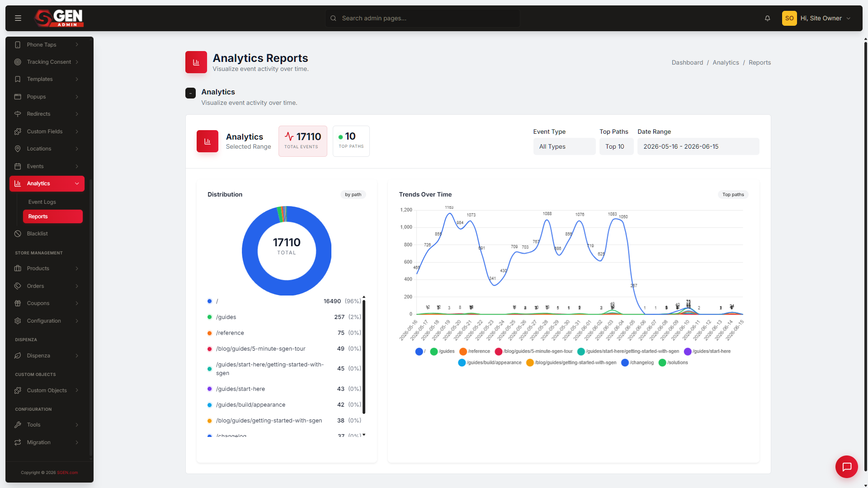Image resolution: width=868 pixels, height=488 pixels.
Task: Click the Tracking Consent target icon
Action: (x=18, y=62)
